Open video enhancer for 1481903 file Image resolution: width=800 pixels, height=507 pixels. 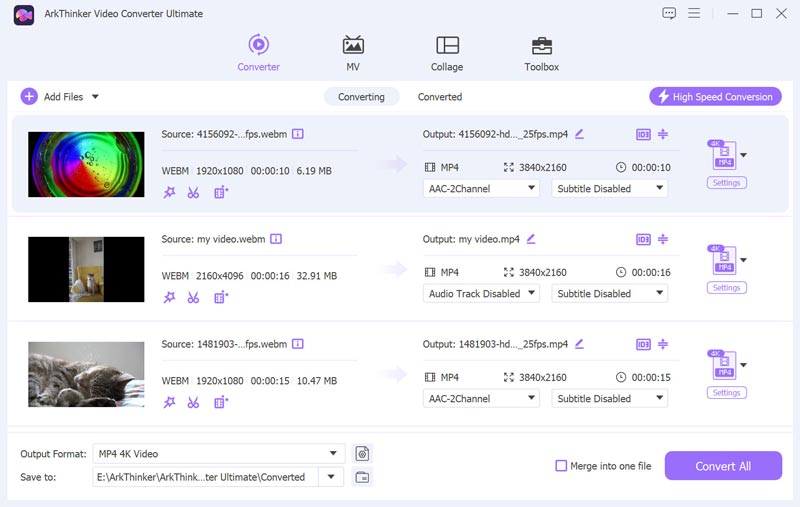pyautogui.click(x=220, y=402)
